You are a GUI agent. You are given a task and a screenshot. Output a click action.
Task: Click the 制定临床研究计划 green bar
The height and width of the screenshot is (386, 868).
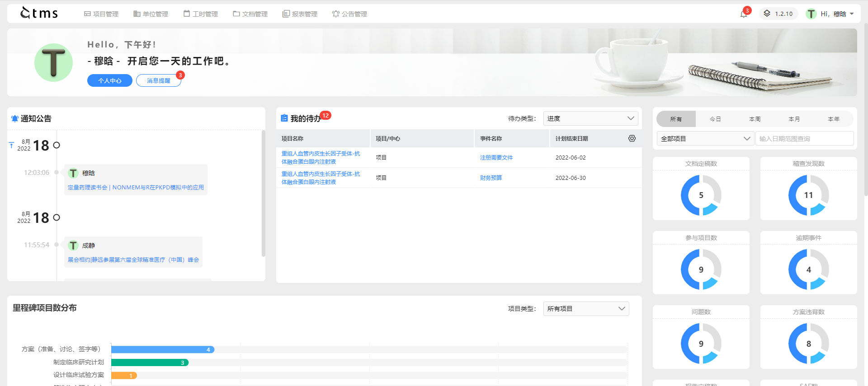pos(150,362)
